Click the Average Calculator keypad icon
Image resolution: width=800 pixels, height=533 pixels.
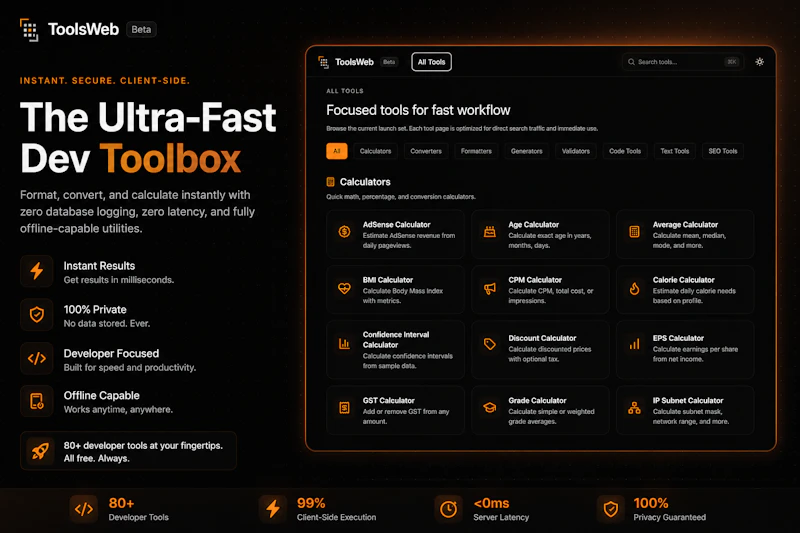(x=634, y=232)
